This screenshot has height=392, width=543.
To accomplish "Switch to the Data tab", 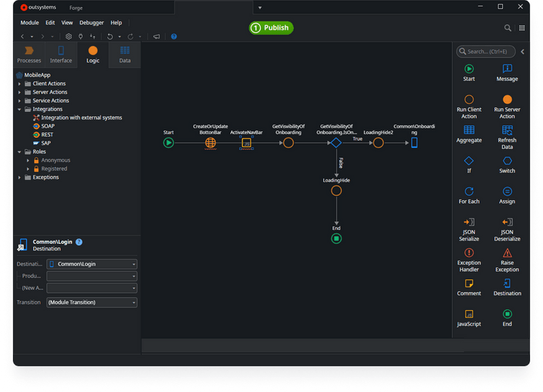I will click(124, 55).
